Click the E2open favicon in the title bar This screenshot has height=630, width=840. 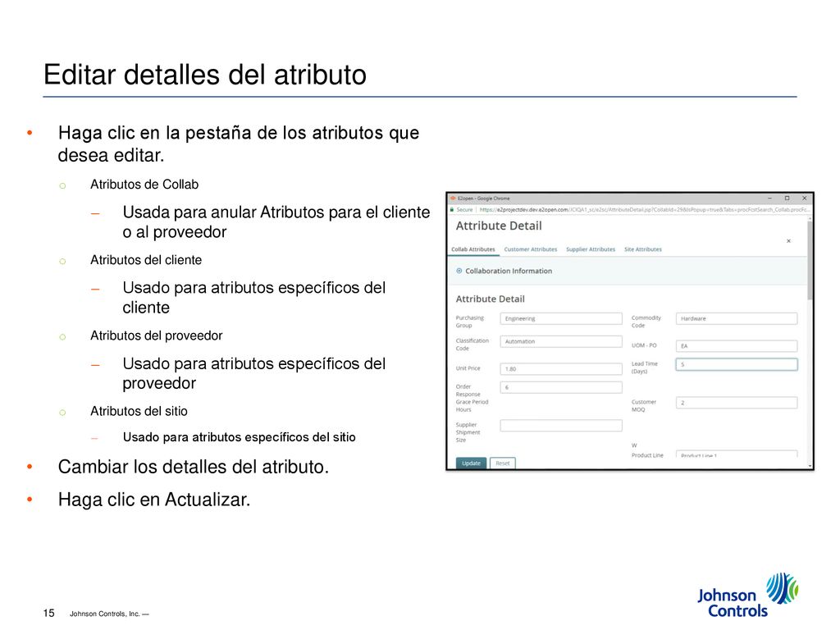point(453,199)
